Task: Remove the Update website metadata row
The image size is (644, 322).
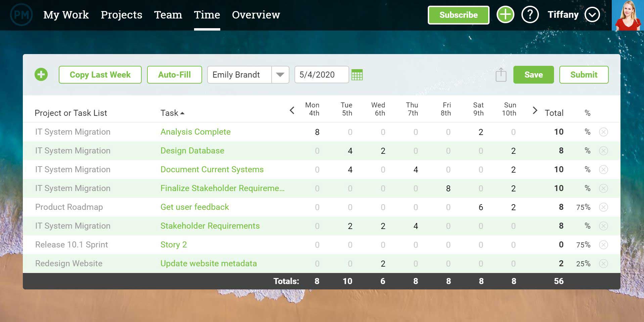Action: click(603, 264)
